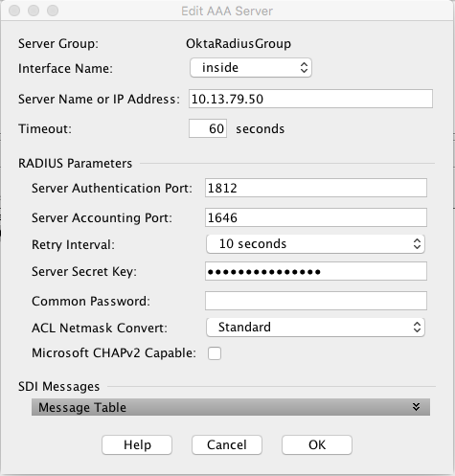Screen dimensions: 455x476
Task: Click the arrows icon on ACL Netmask Convert
Action: click(x=417, y=328)
